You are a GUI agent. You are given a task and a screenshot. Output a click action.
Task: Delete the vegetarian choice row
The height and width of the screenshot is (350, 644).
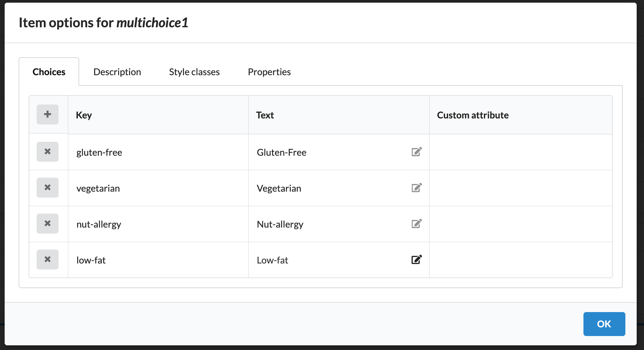[48, 188]
